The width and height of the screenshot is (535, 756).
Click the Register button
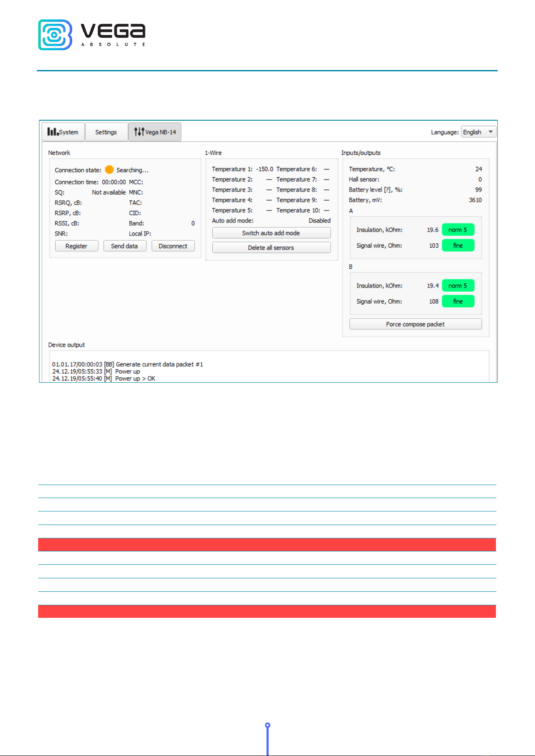pos(76,246)
